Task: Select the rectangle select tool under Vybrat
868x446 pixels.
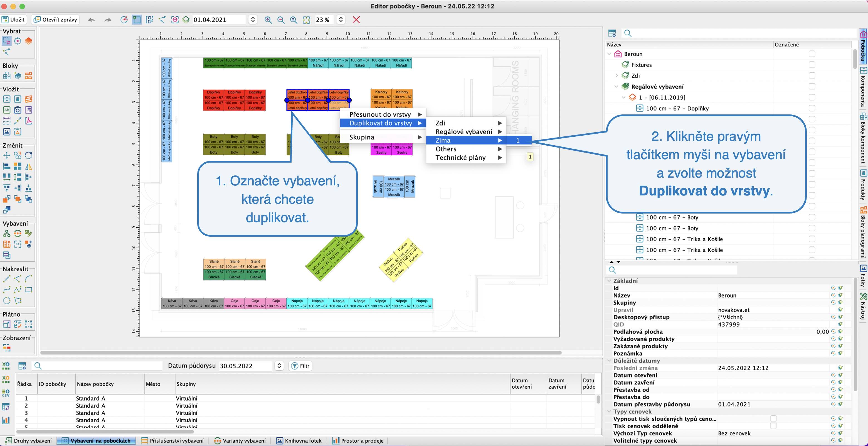Action: coord(6,41)
